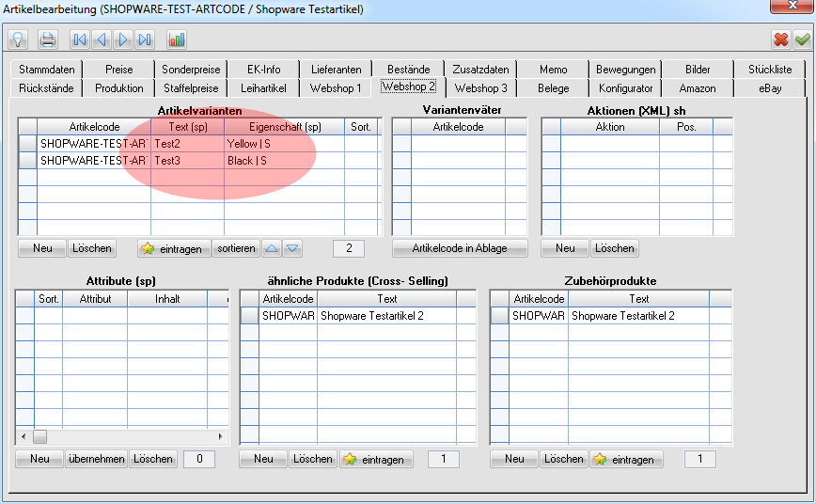The width and height of the screenshot is (816, 504).
Task: Open the Sonderpreise tab
Action: pos(191,70)
